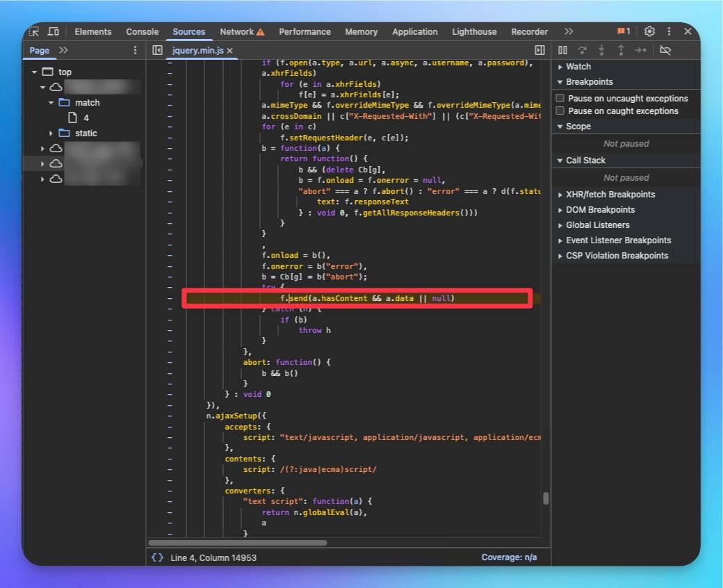Switch to the Elements tab
723x588 pixels.
click(x=93, y=32)
